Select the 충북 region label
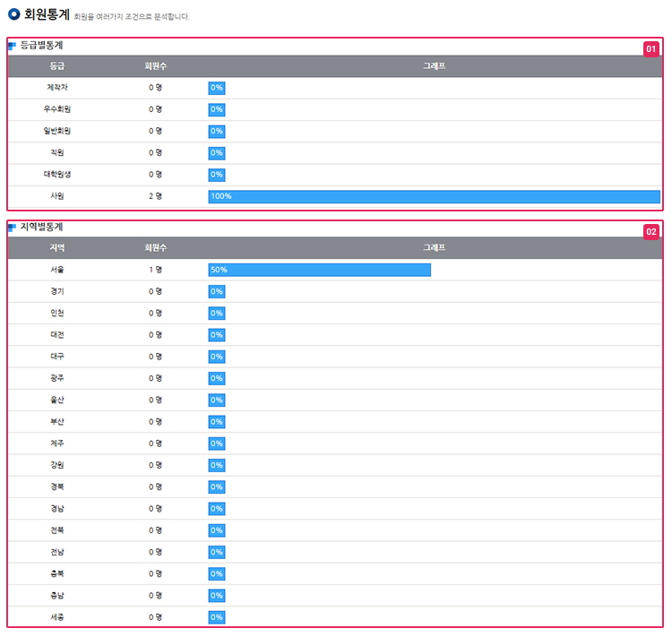Viewport: 672px width, 637px height. 57,574
